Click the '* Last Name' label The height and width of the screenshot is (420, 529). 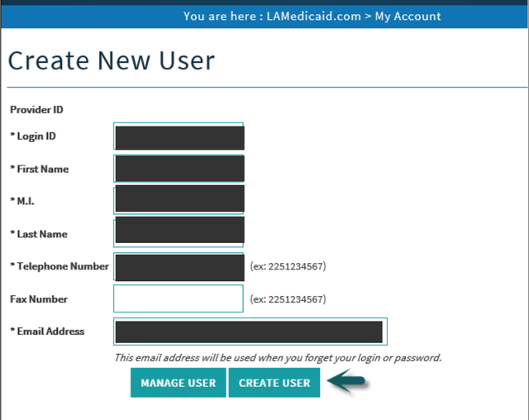pyautogui.click(x=39, y=234)
